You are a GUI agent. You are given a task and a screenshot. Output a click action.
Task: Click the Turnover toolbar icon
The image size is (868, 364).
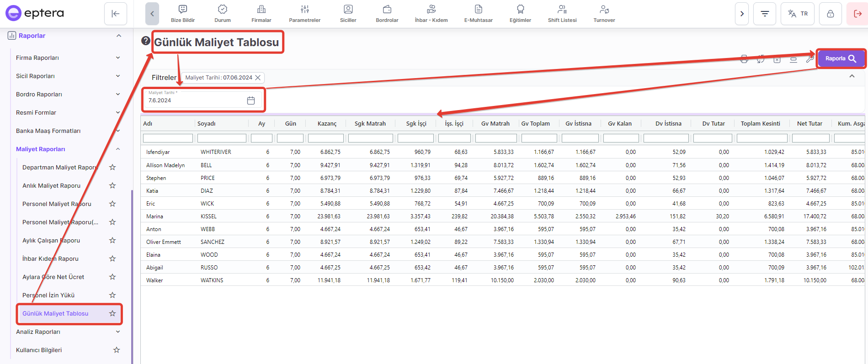tap(604, 14)
